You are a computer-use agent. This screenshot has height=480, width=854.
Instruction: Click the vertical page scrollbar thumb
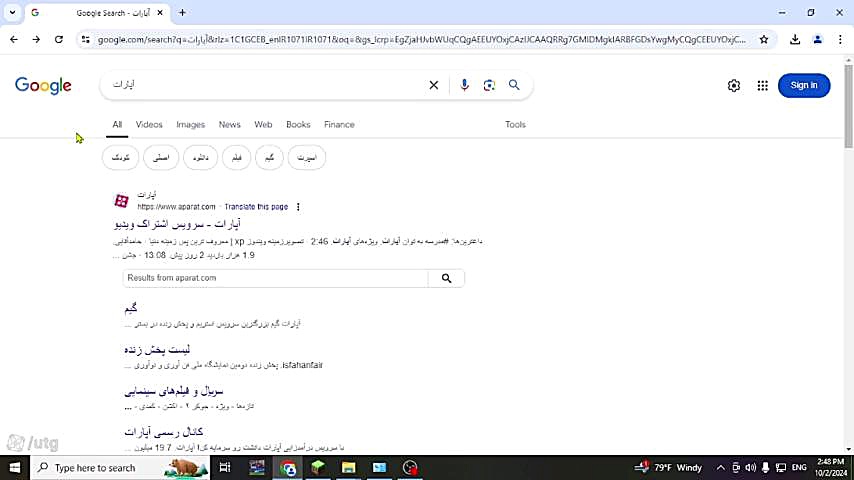(849, 106)
